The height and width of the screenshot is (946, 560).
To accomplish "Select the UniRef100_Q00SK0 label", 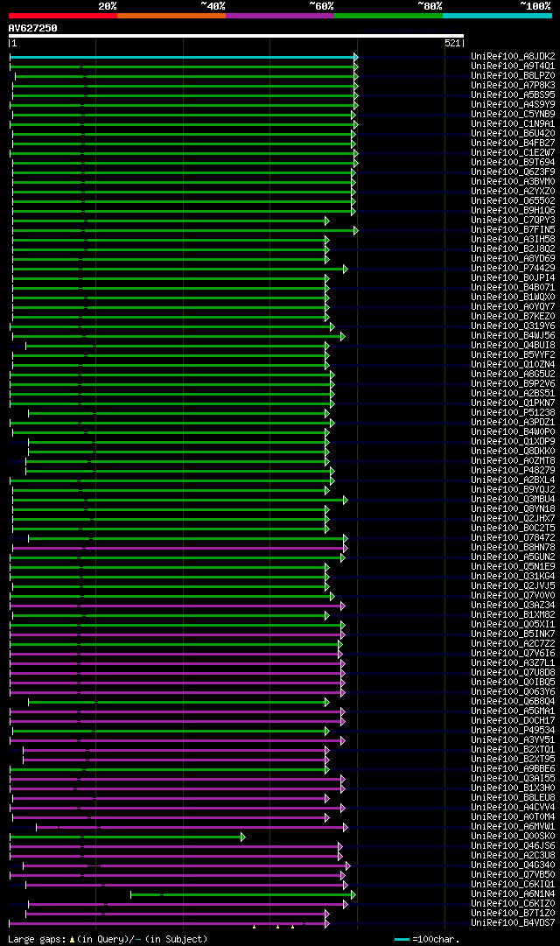I will tap(513, 837).
